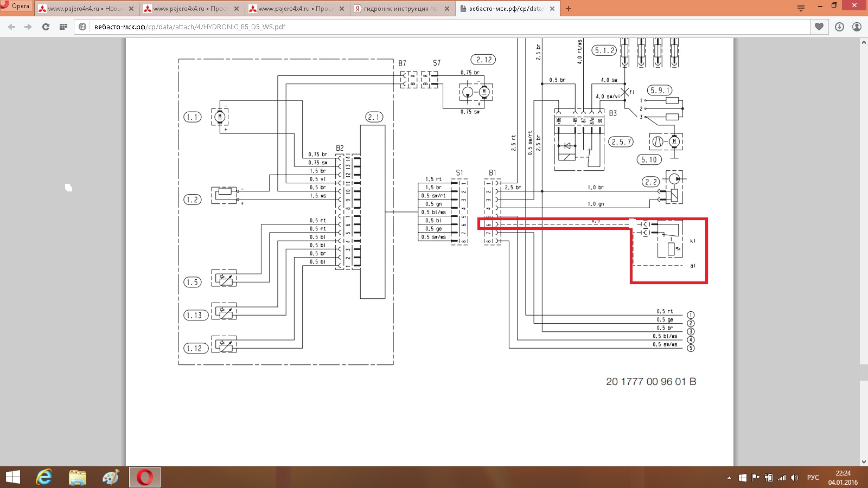Switch to the гидроник инструкция tab
This screenshot has width=868, height=488.
(x=400, y=9)
